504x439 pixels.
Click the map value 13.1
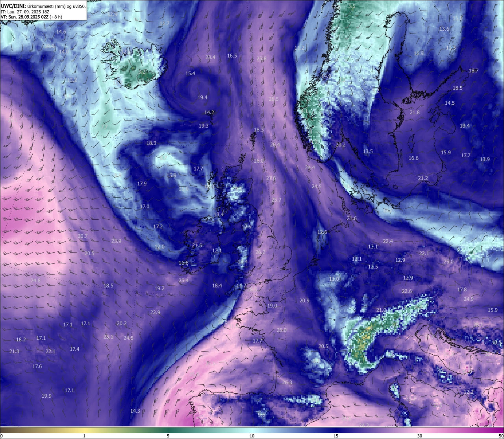[373, 246]
